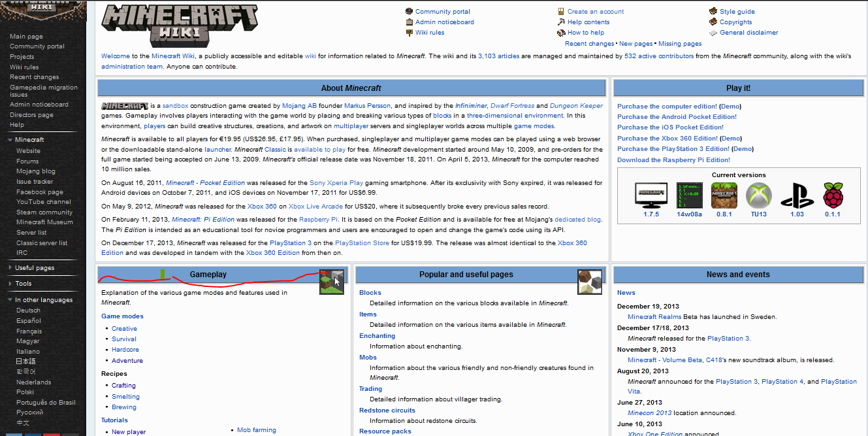Screen dimensions: 868x436
Task: Click the 14w08a version number
Action: (x=689, y=214)
